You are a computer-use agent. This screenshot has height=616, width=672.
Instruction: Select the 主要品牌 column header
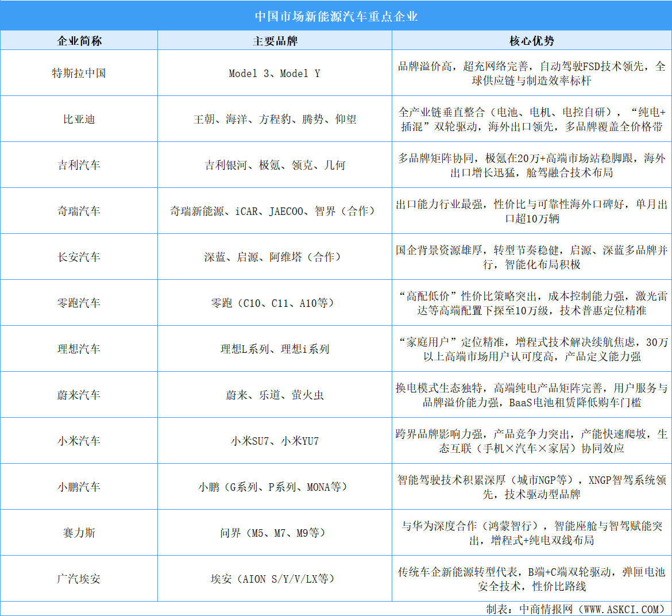(x=275, y=41)
